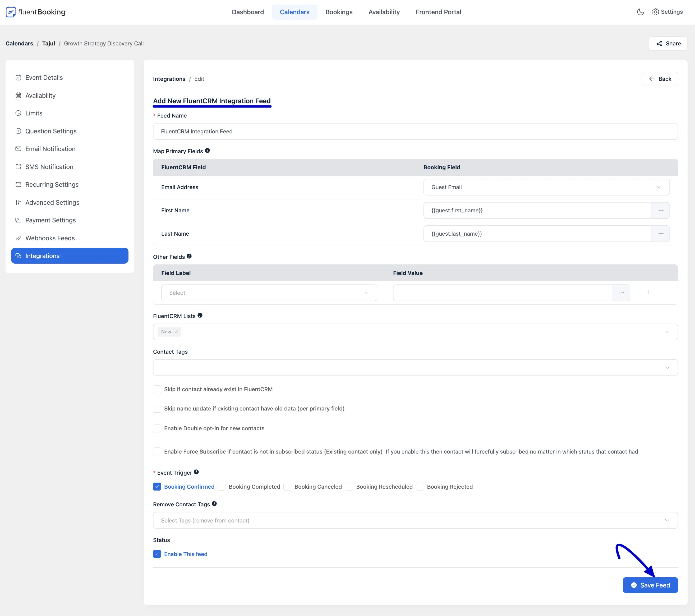Viewport: 695px width, 616px height.
Task: Click the Event Details calendar icon
Action: pyautogui.click(x=18, y=78)
